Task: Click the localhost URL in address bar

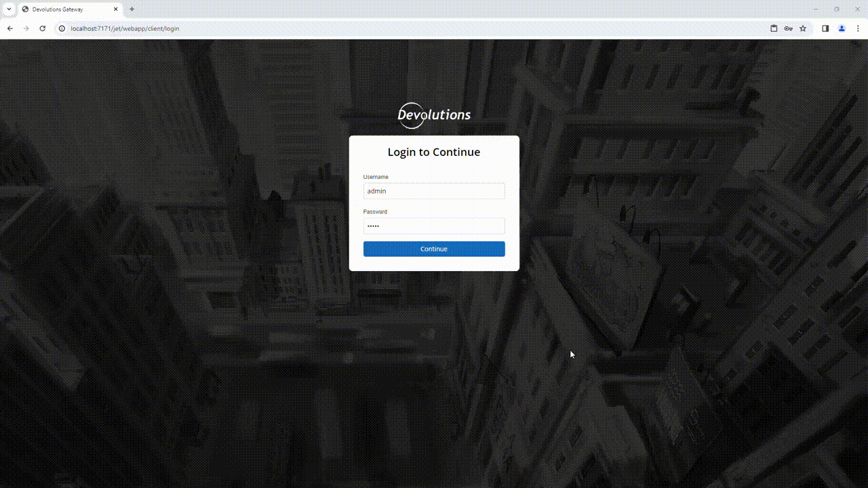Action: 125,28
